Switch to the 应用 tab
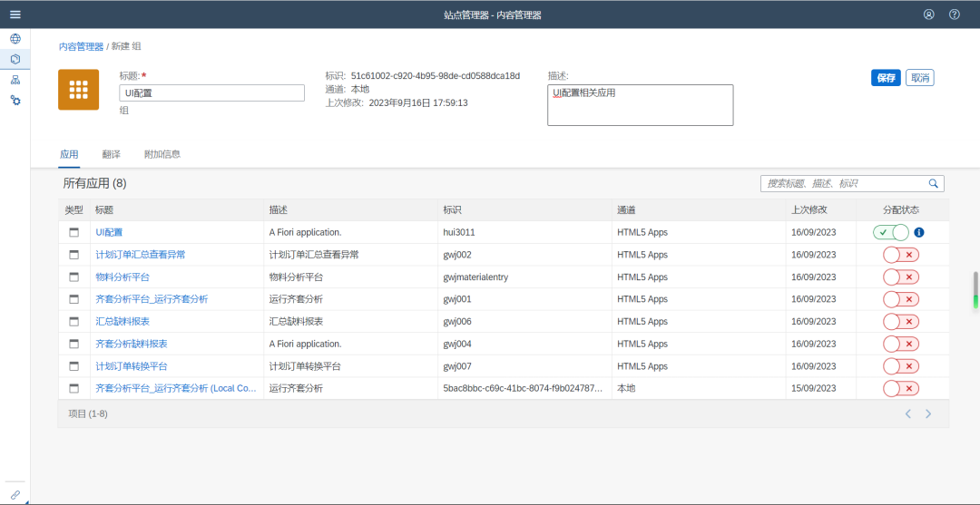The width and height of the screenshot is (980, 505). point(69,154)
